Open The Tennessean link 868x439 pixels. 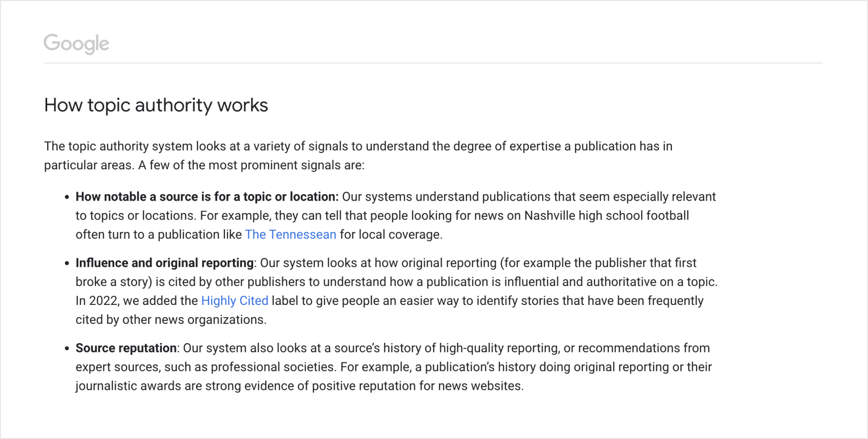point(290,234)
